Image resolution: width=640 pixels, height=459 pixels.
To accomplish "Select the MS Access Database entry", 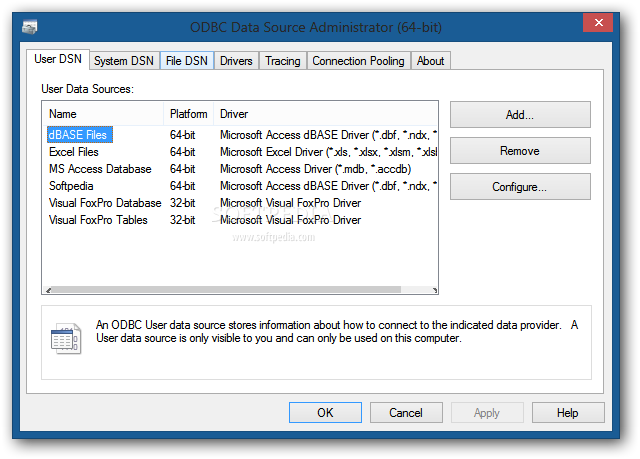I will [x=100, y=169].
